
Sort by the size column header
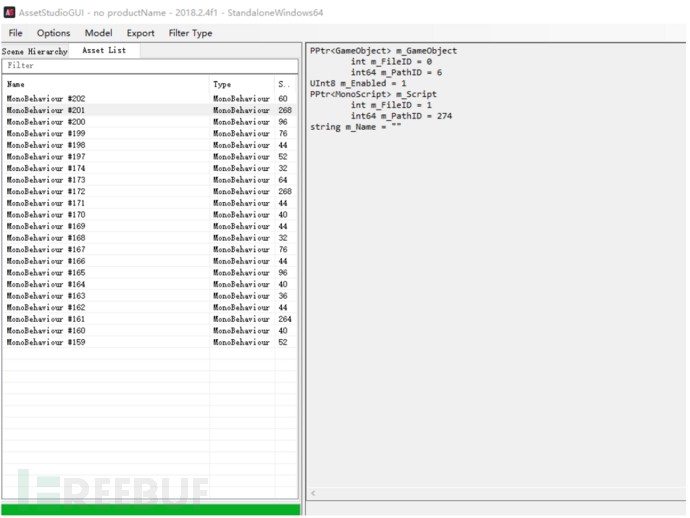(x=285, y=85)
